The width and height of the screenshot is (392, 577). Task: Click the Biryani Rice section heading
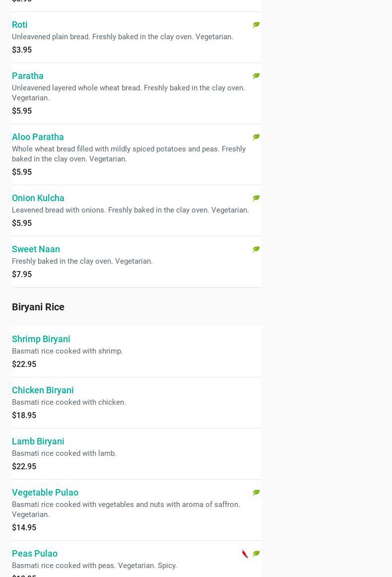(38, 307)
